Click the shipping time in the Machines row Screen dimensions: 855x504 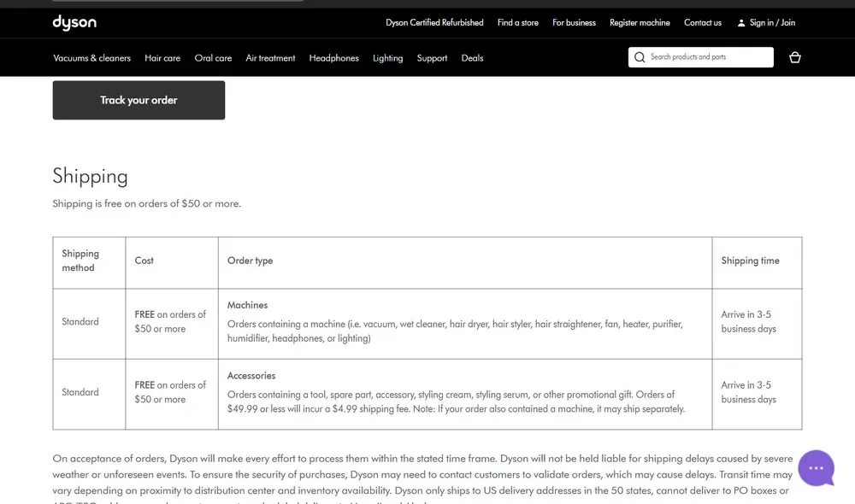[x=749, y=321]
